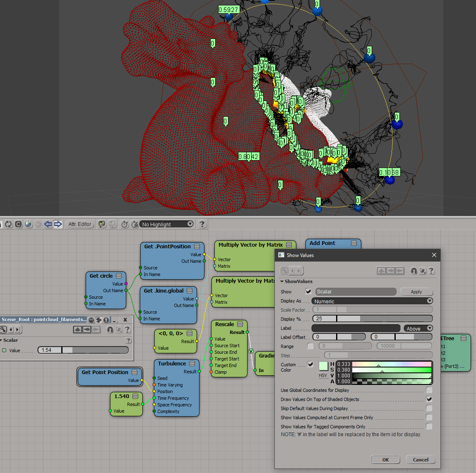Click the custom color swatch
Image resolution: width=476 pixels, height=473 pixels.
pyautogui.click(x=323, y=366)
